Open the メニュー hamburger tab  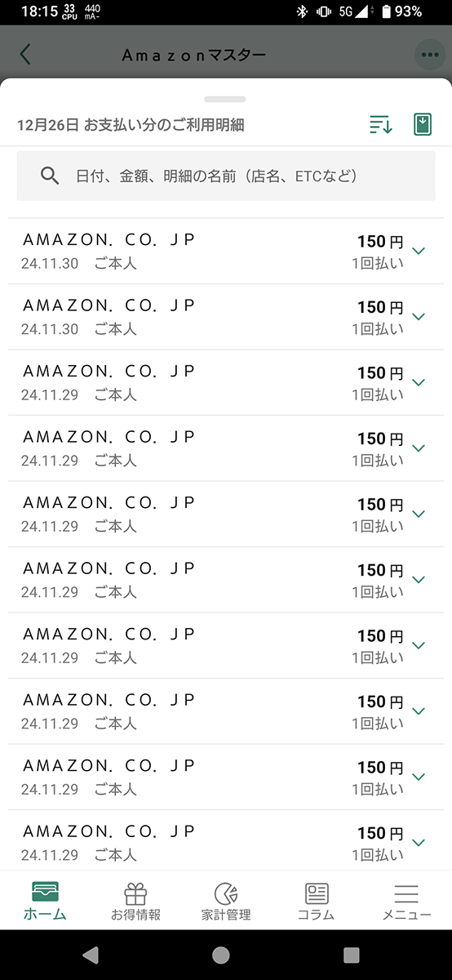[x=406, y=901]
